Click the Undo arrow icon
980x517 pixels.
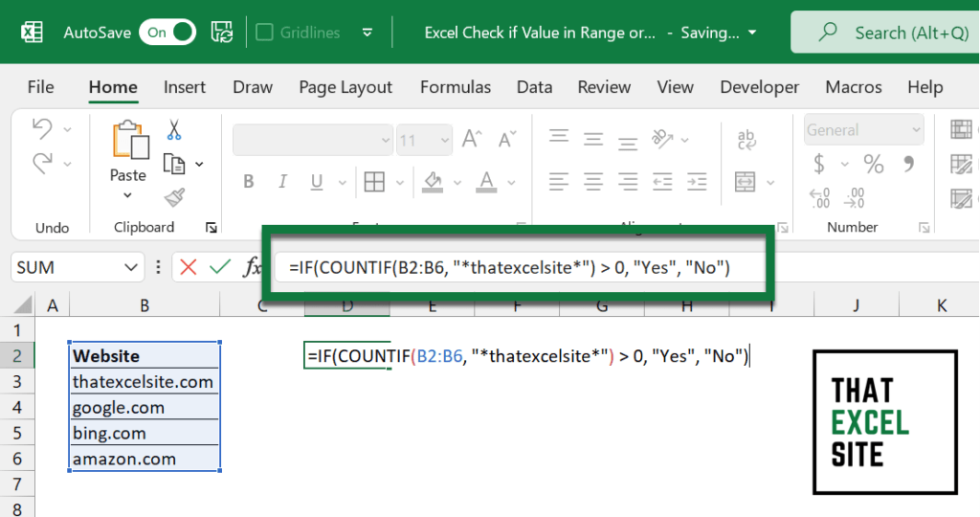(x=42, y=129)
